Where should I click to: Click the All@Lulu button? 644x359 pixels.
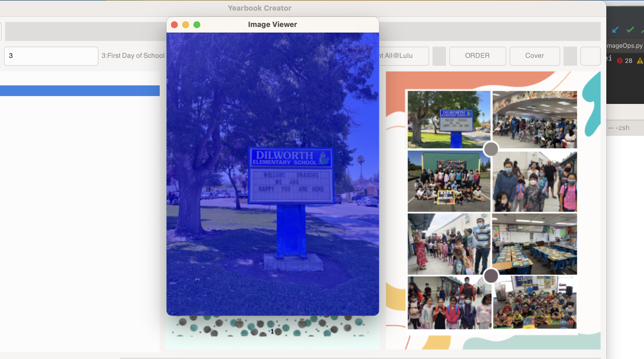pyautogui.click(x=404, y=56)
